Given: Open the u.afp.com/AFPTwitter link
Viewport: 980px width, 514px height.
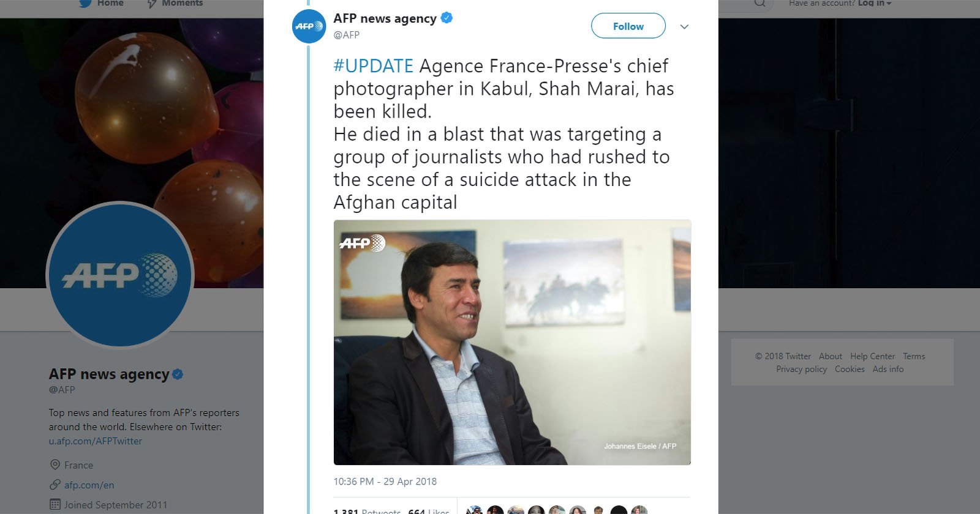Looking at the screenshot, I should (x=96, y=441).
